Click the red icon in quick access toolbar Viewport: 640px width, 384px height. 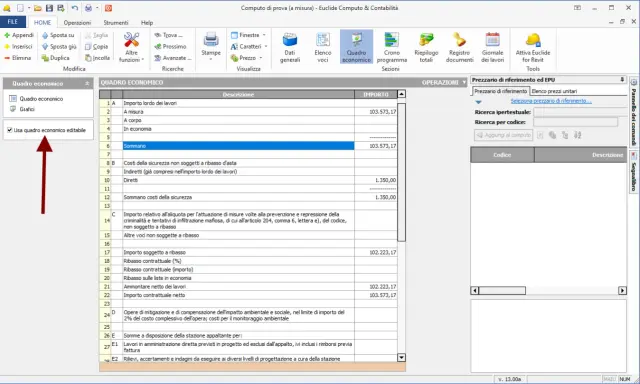(108, 8)
